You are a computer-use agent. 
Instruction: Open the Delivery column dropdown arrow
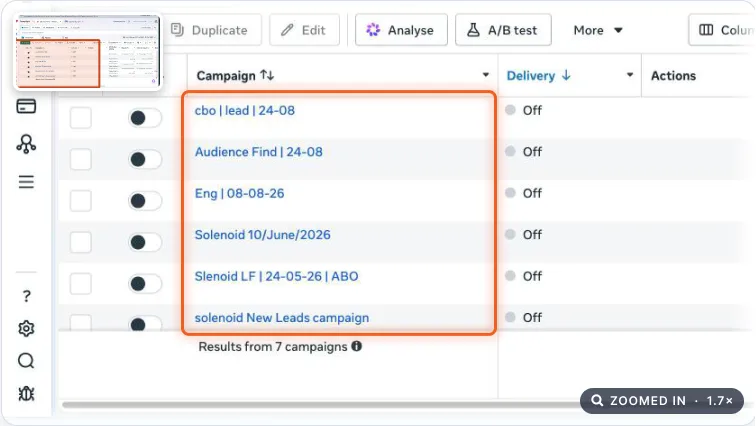point(630,75)
